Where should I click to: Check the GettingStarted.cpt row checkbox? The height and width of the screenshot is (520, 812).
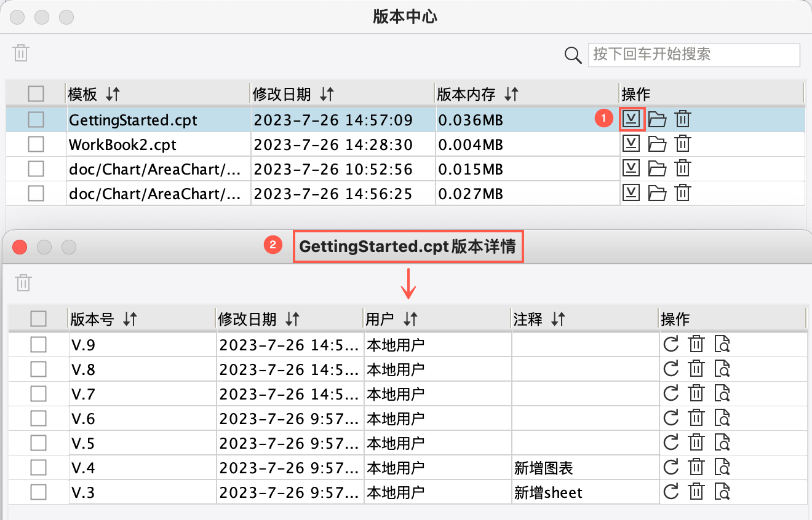[36, 119]
